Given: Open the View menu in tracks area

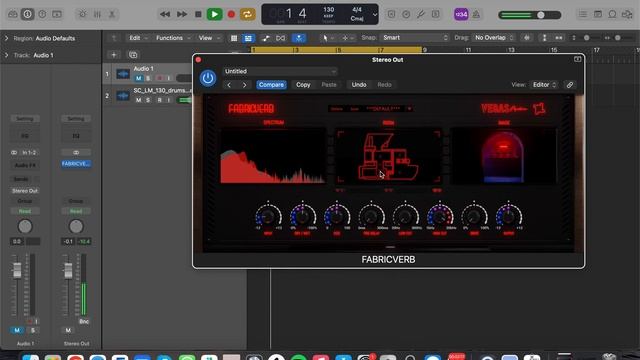Looking at the screenshot, I should (209, 38).
